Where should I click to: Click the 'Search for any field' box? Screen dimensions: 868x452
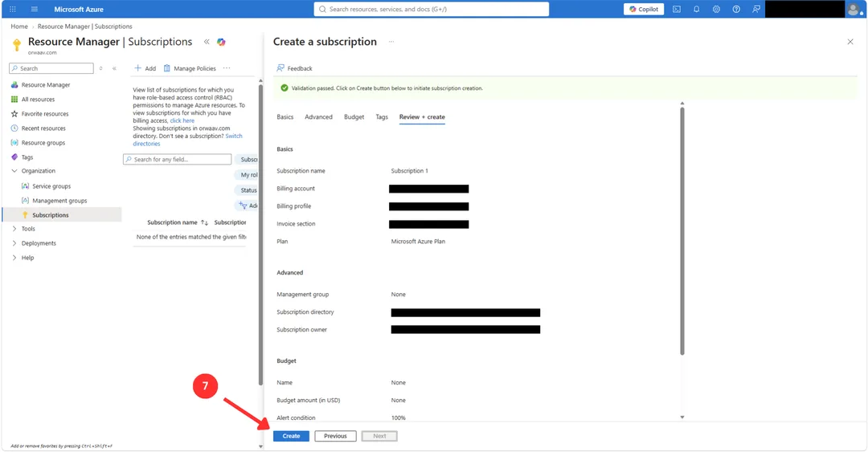[x=177, y=159]
